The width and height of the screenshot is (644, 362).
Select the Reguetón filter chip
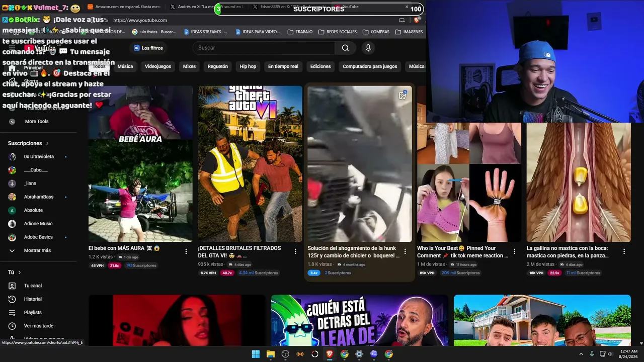[218, 66]
